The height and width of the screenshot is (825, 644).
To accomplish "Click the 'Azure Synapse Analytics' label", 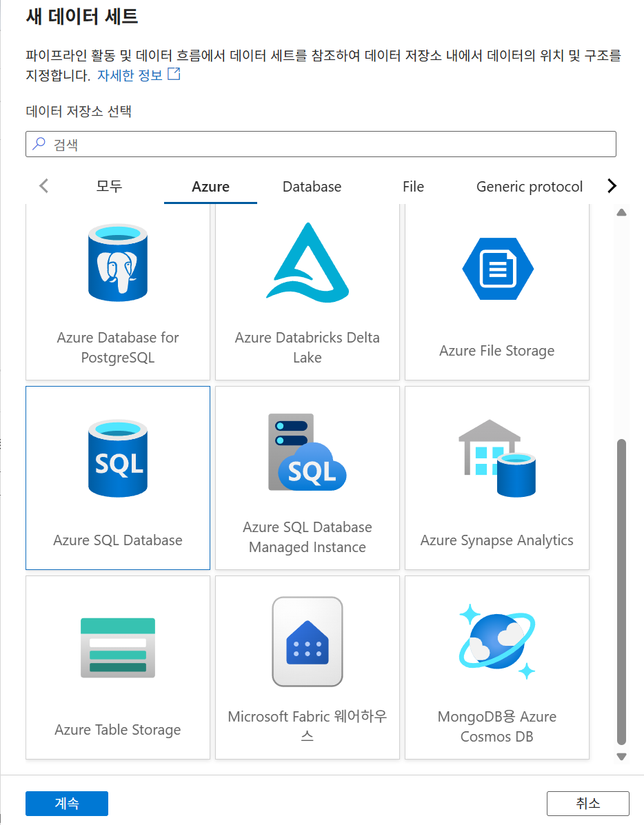I will (497, 540).
